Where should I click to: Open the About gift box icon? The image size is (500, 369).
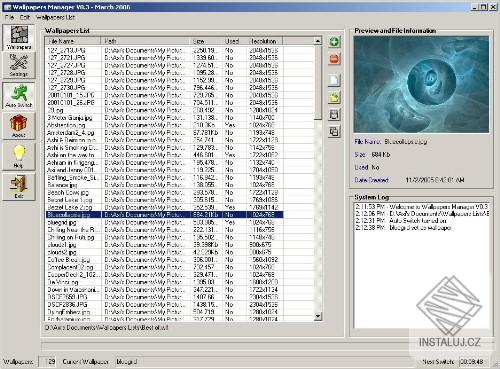(19, 126)
